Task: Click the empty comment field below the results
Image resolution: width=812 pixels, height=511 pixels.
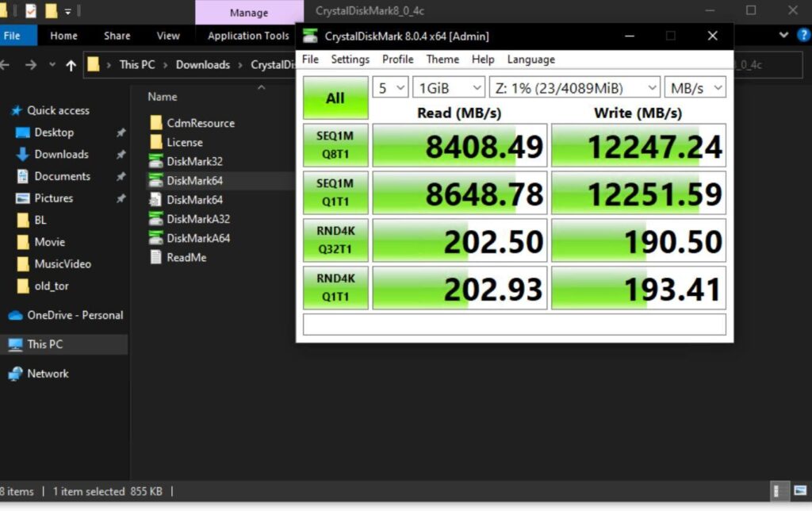Action: (x=514, y=325)
